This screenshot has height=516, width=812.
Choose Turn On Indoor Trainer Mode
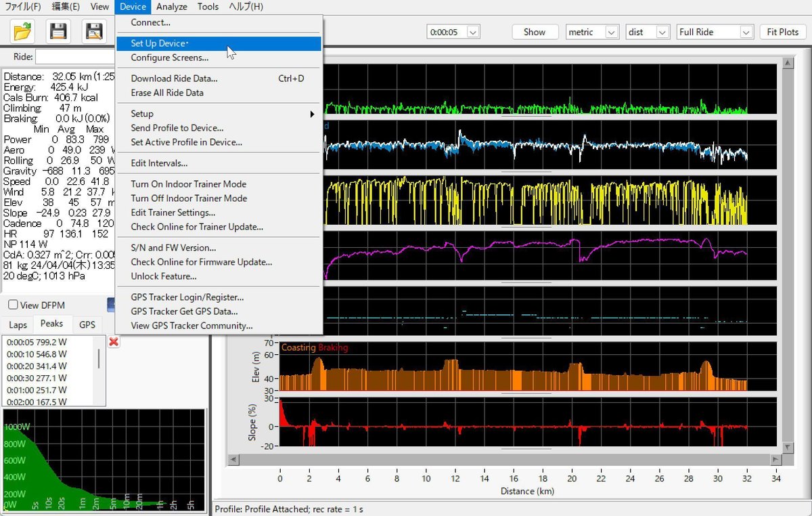pyautogui.click(x=188, y=184)
